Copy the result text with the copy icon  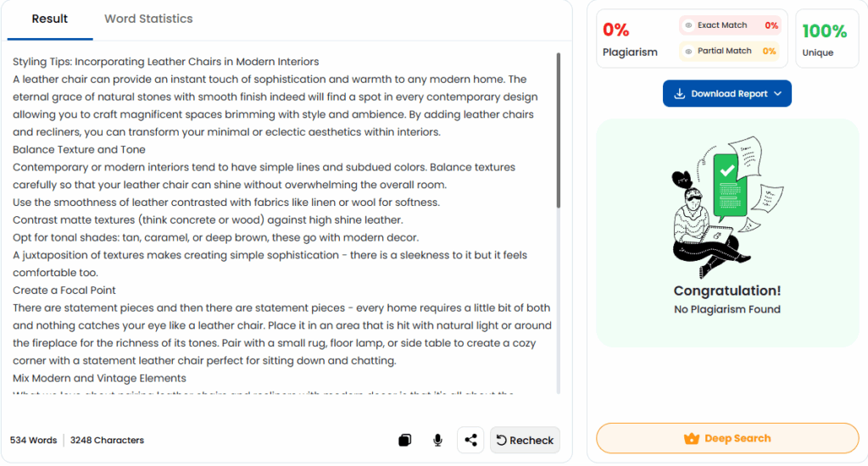pyautogui.click(x=405, y=440)
